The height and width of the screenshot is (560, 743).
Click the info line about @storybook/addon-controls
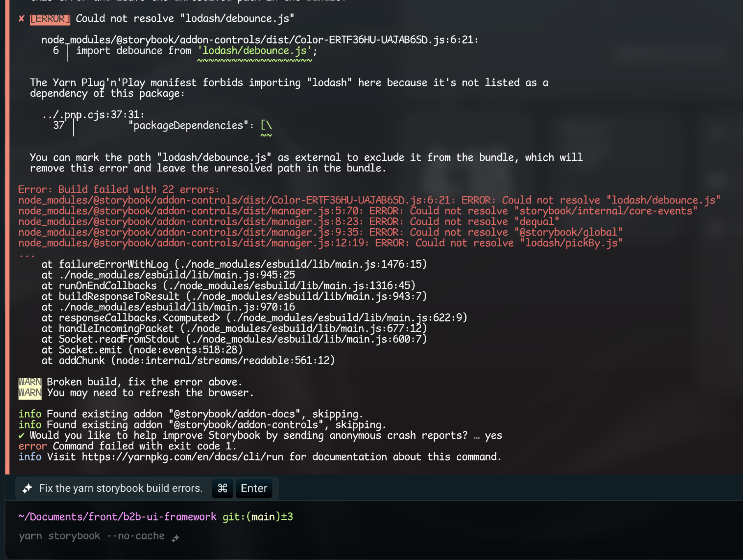click(202, 425)
